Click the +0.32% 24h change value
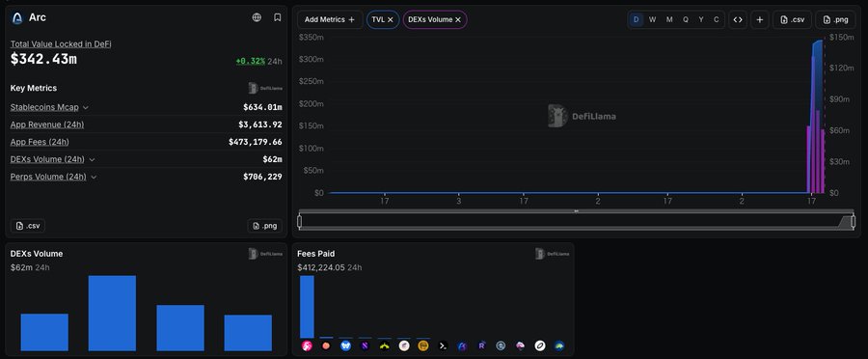 coord(250,62)
